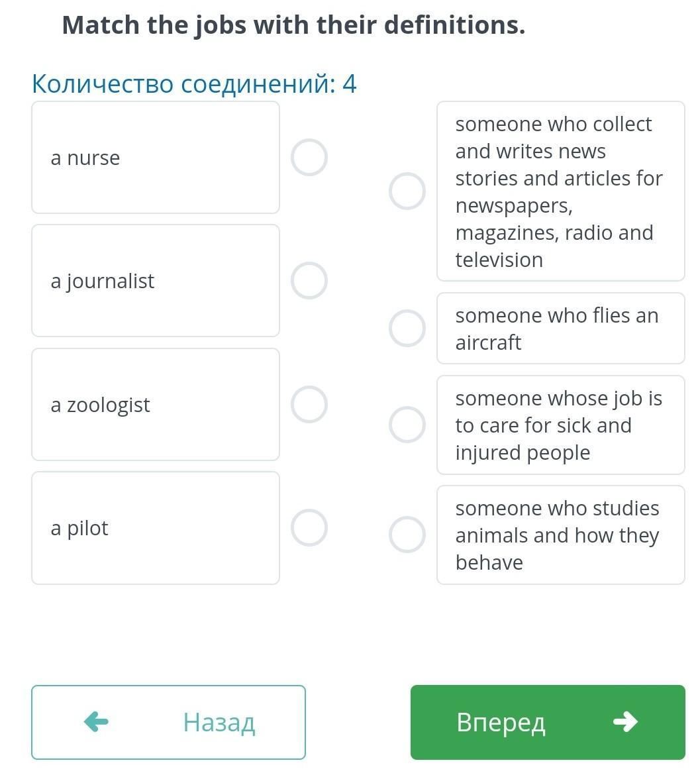Viewport: 700px width, 783px height.
Task: Select the connector circle beside 'a pilot'
Action: [x=309, y=528]
